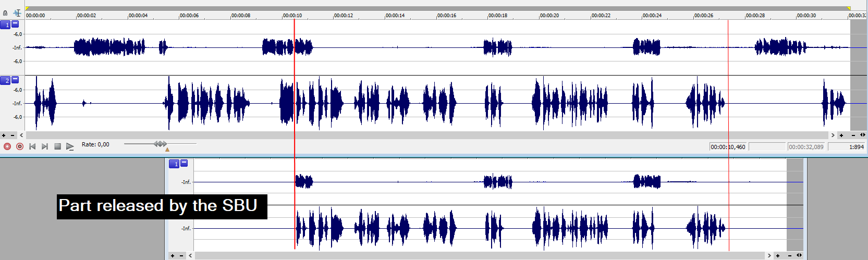868x260 pixels.
Task: Click the Arm record button
Action: point(20,146)
